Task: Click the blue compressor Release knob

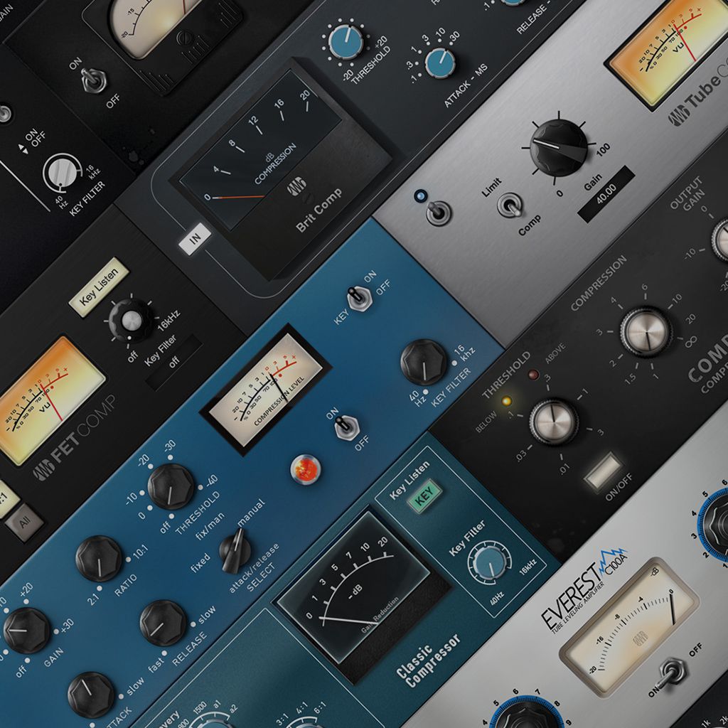Action: click(x=163, y=623)
